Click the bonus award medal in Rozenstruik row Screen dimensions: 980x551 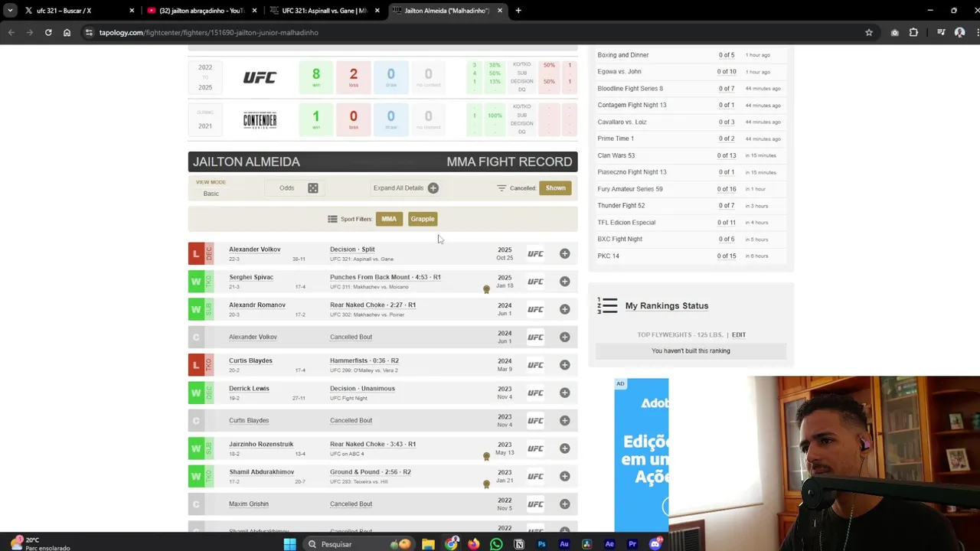(486, 456)
